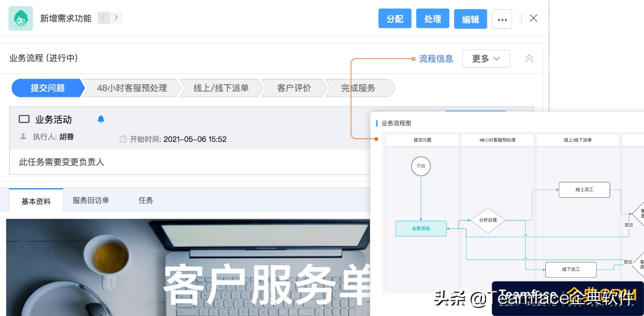
Task: Click the 业务流程图 panel title
Action: pos(396,123)
